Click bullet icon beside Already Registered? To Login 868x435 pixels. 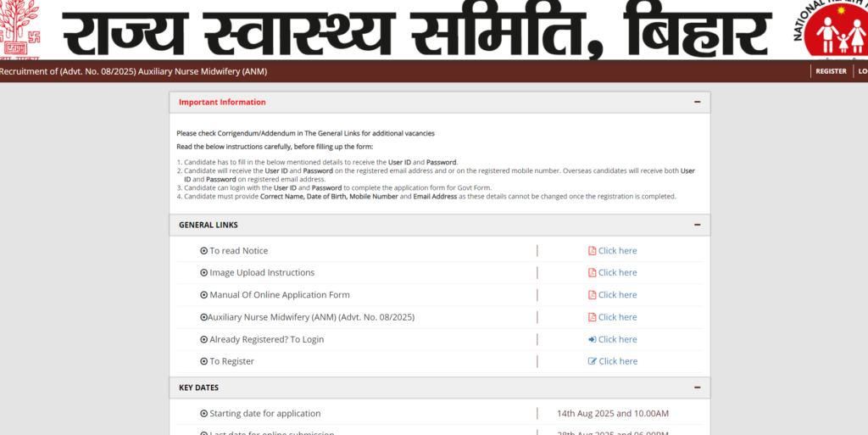pyautogui.click(x=203, y=339)
